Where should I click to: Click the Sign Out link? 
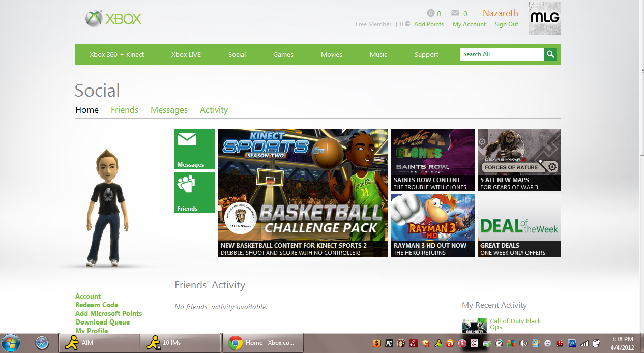click(x=507, y=24)
